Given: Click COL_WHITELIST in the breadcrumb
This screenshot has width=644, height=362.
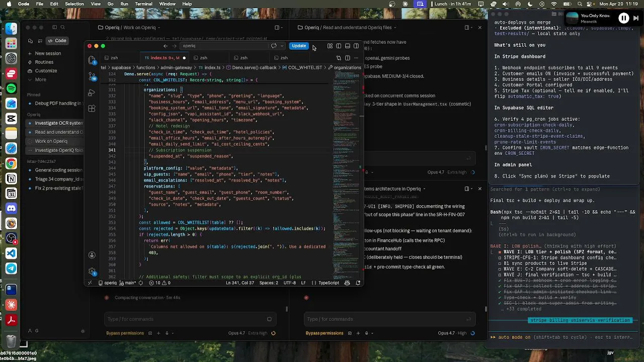Looking at the screenshot, I should [304, 67].
